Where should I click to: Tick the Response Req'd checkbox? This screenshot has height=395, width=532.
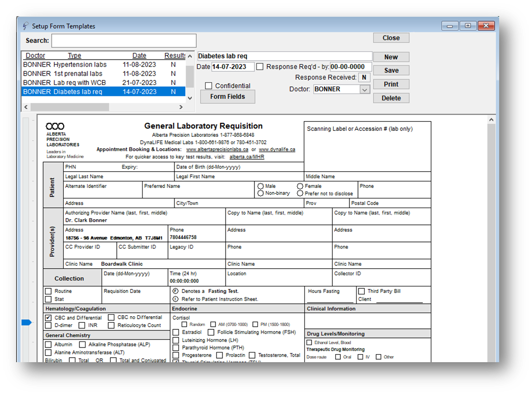tap(260, 67)
